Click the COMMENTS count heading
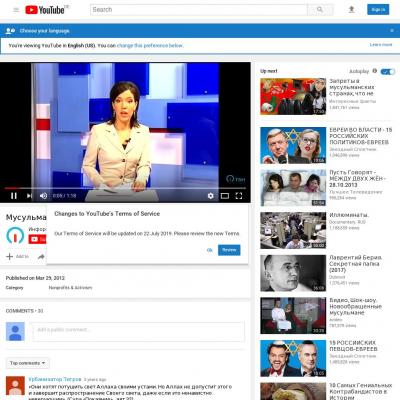 24,311
